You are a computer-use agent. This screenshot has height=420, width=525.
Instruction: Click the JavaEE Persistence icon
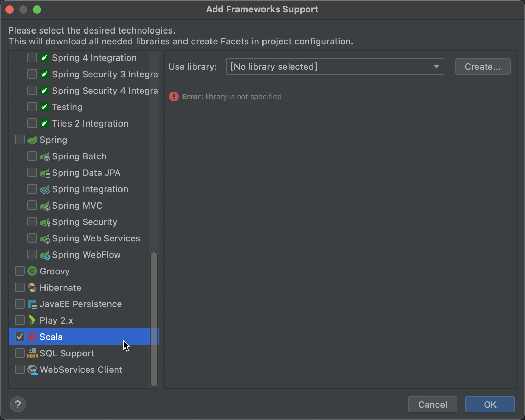coord(32,304)
